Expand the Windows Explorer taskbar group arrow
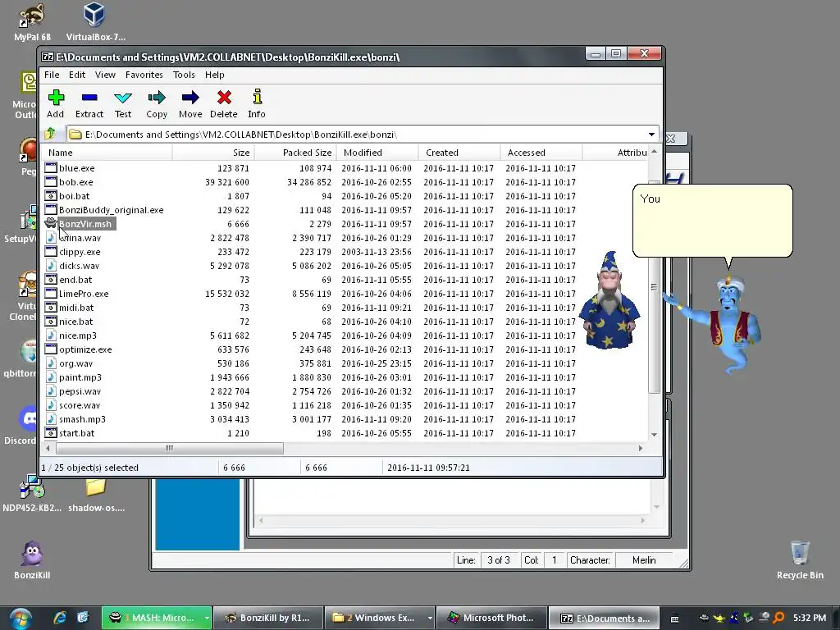 (x=430, y=618)
